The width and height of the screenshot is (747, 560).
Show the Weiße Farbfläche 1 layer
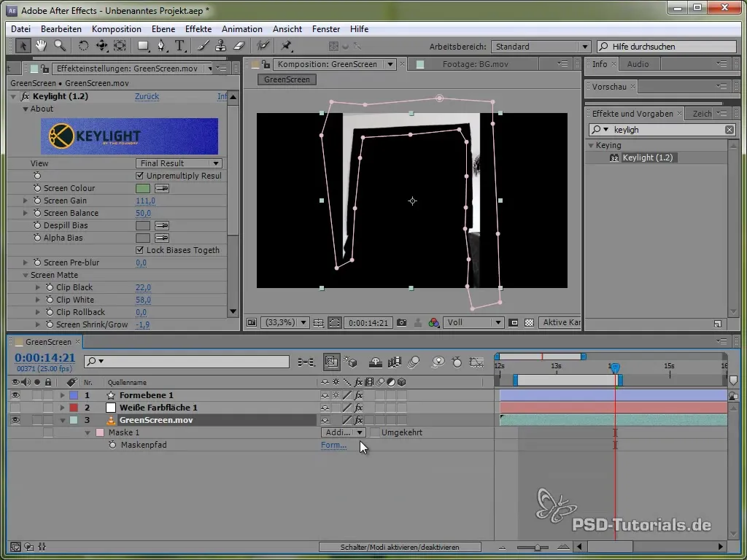point(15,408)
